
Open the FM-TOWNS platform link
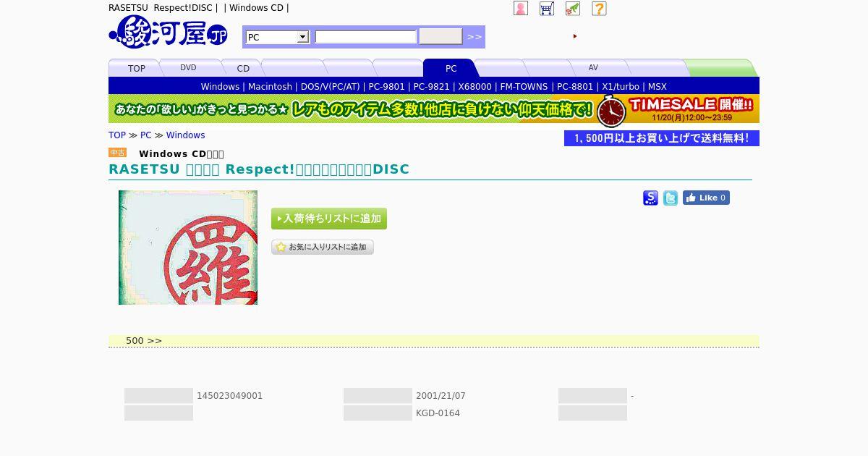[x=524, y=86]
